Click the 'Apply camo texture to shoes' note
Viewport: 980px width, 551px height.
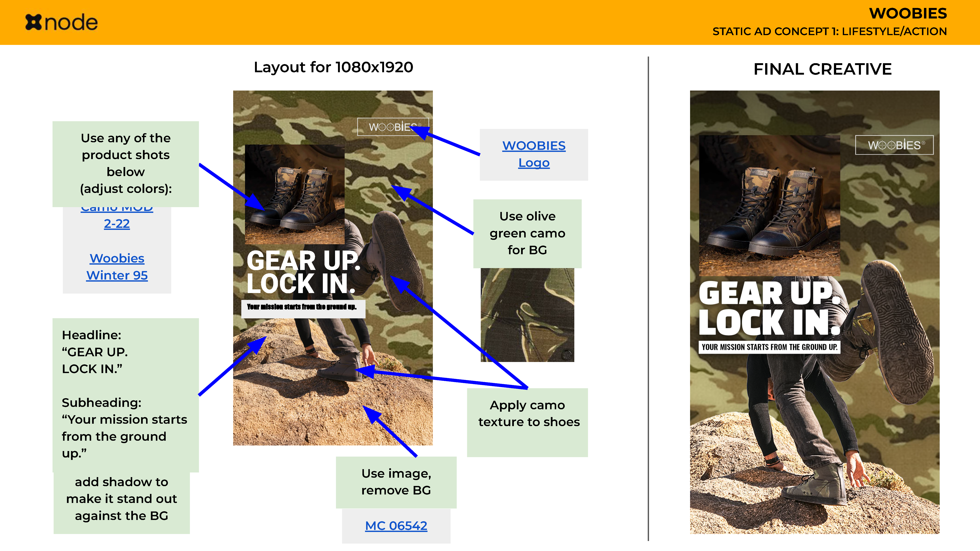(527, 422)
